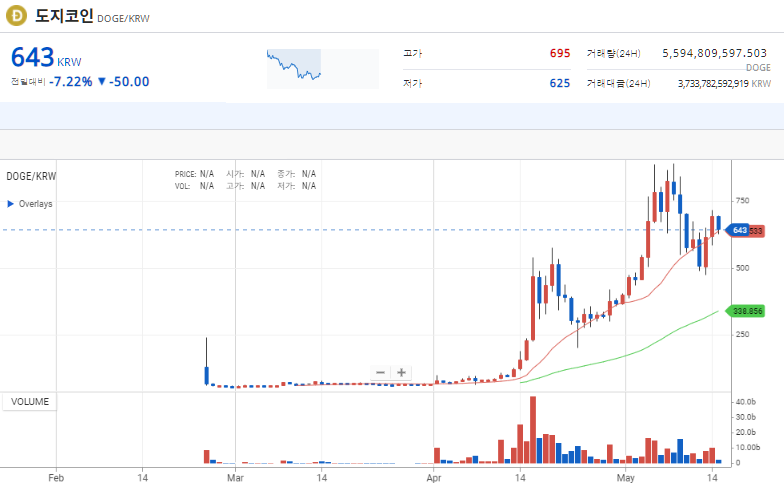Image resolution: width=784 pixels, height=487 pixels.
Task: Click the change value -7.22%
Action: (x=70, y=82)
